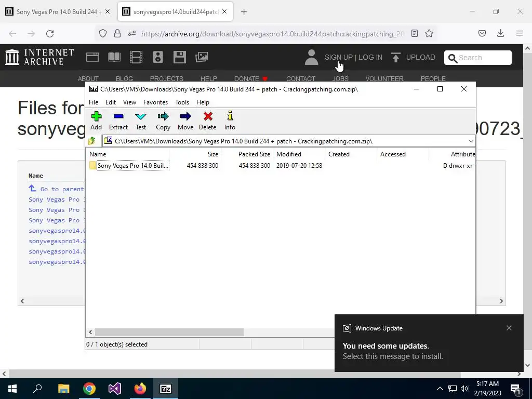532x399 pixels.
Task: Click the LOG IN link
Action: click(x=370, y=57)
